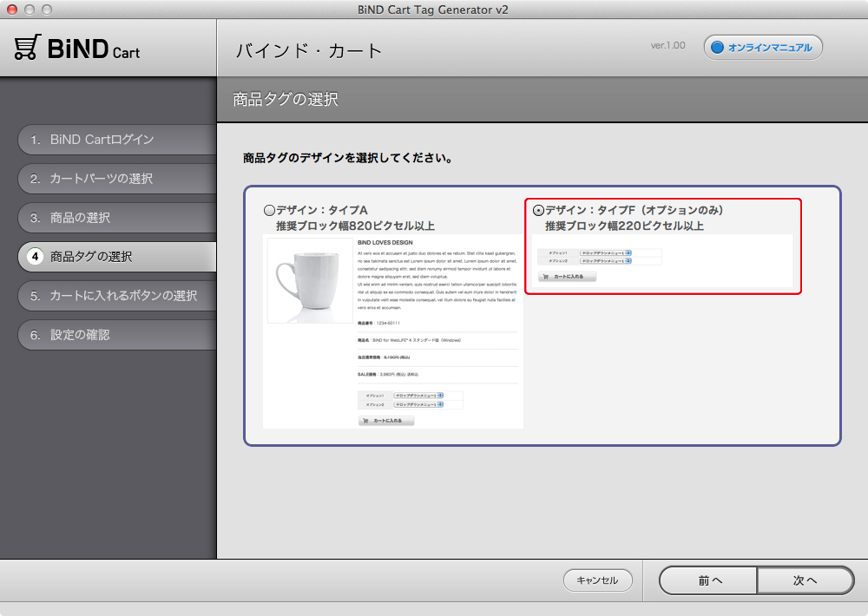Click the BiND Cart shopping cart logo icon
Screen dimensions: 868x616
pos(28,48)
